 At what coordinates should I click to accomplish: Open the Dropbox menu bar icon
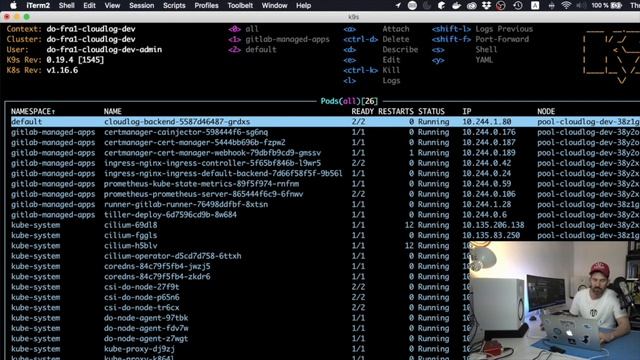pyautogui.click(x=486, y=5)
